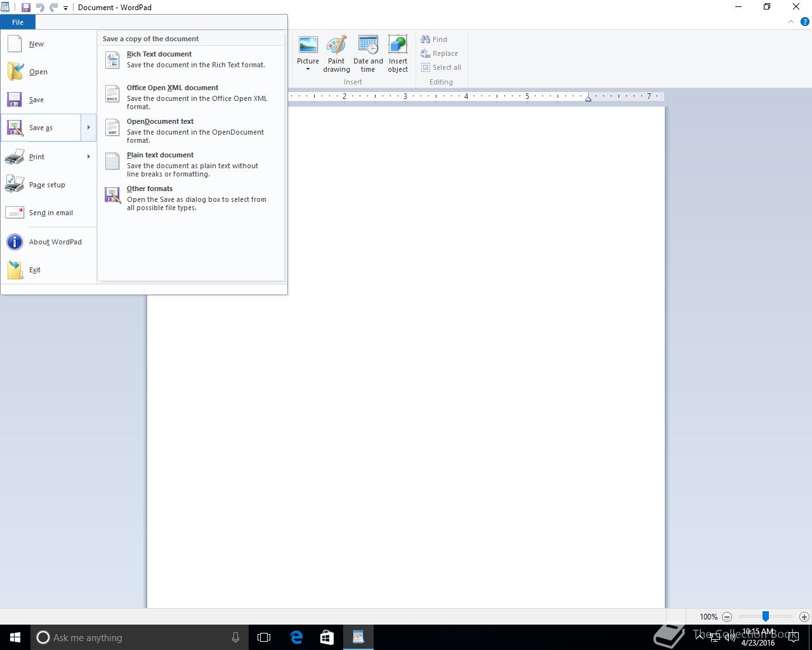Viewport: 812px width, 650px height.
Task: Click the zoom in plus button
Action: 804,617
